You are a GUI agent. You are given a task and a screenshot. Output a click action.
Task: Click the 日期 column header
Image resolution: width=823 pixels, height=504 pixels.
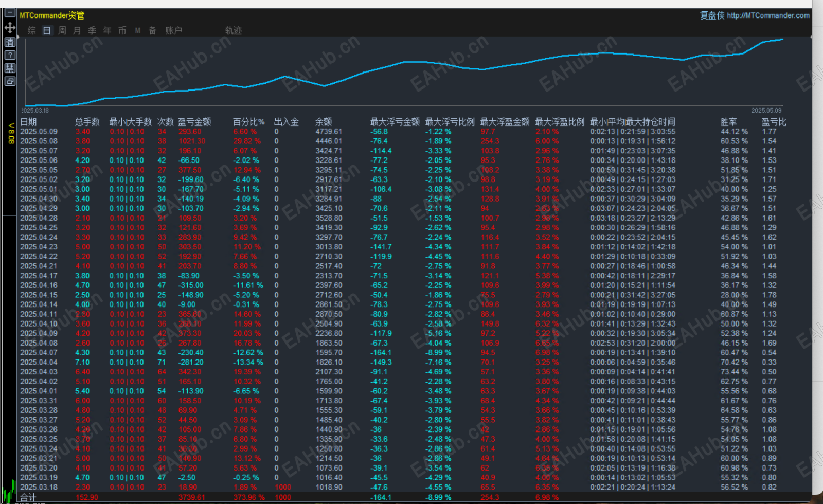click(x=29, y=122)
